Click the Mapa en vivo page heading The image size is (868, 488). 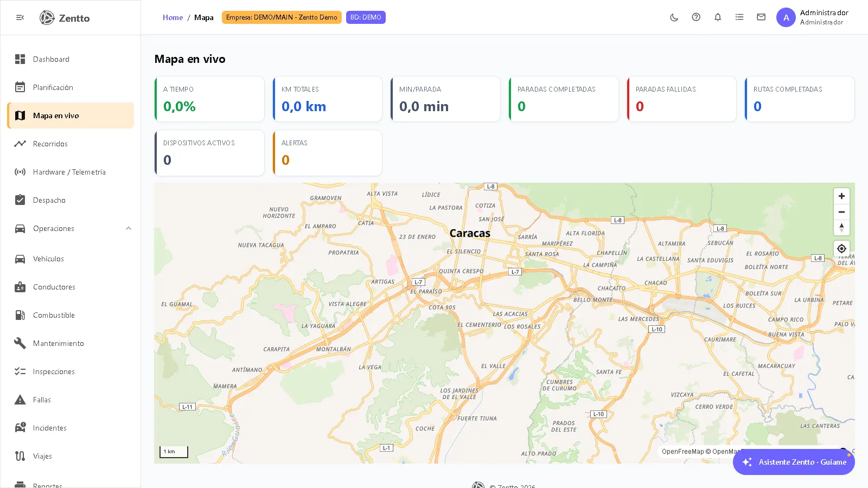click(x=190, y=59)
